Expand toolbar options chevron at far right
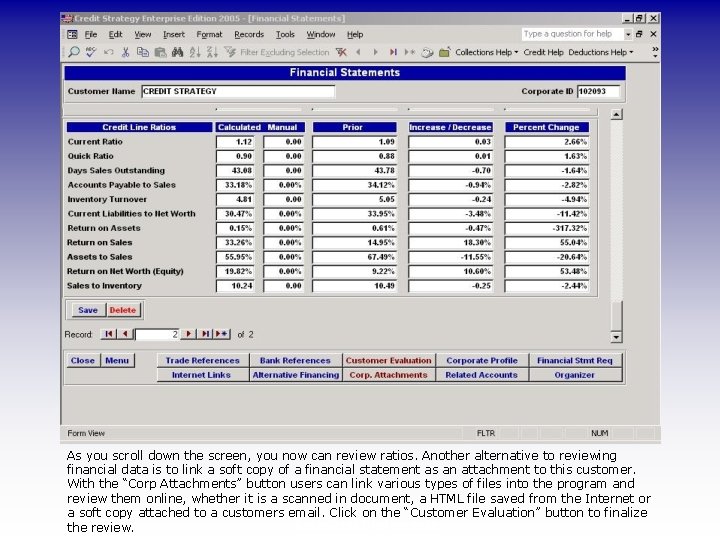The image size is (720, 540). [x=655, y=52]
